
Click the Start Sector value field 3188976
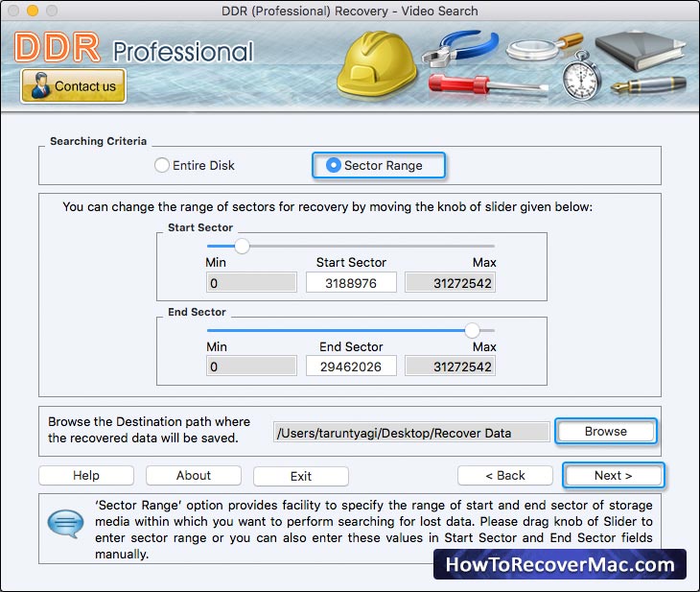(x=351, y=283)
